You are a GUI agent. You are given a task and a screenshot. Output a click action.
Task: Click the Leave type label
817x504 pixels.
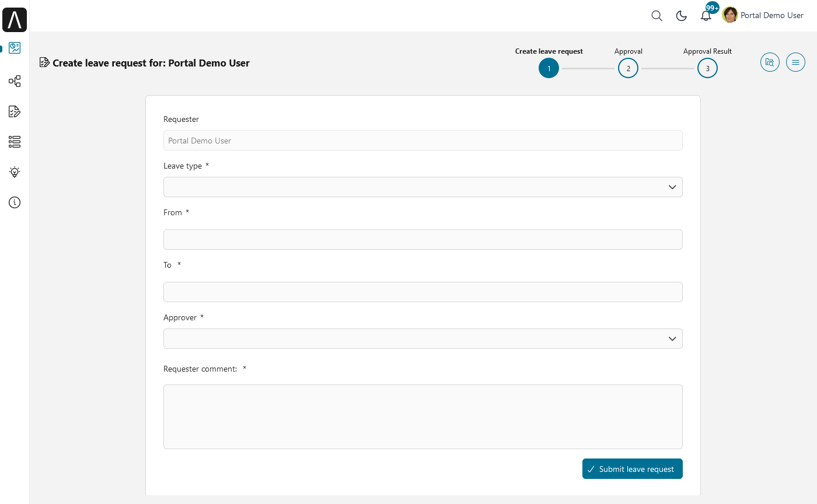[183, 166]
